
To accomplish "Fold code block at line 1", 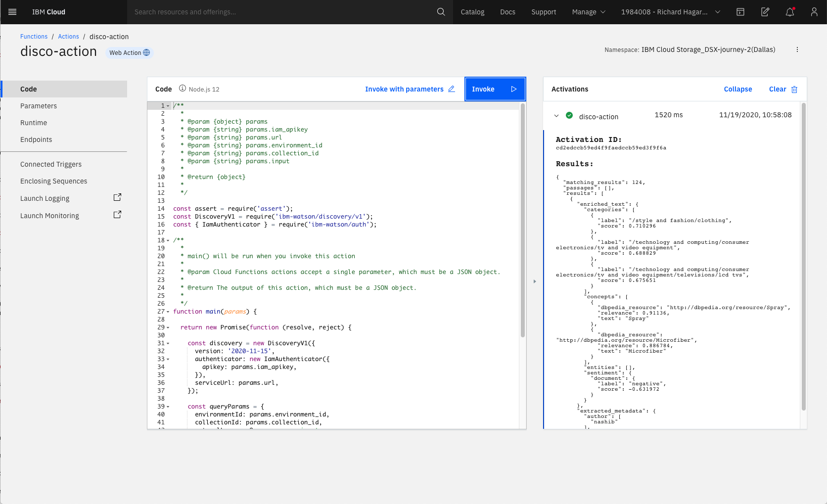I will click(x=168, y=106).
